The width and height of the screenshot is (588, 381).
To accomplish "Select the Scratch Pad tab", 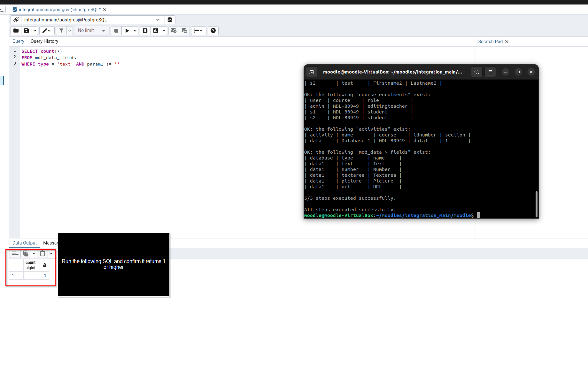I will click(490, 42).
